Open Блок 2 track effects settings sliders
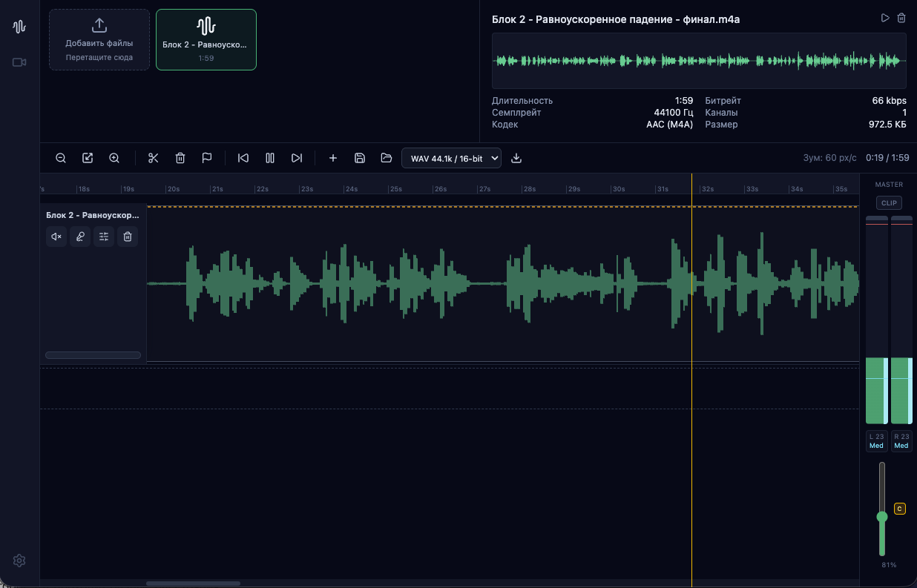 (x=104, y=237)
